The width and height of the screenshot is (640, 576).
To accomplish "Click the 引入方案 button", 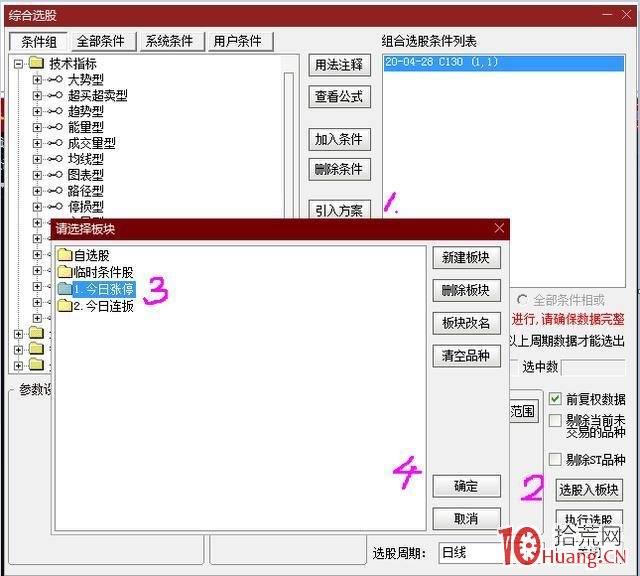I will coord(339,210).
